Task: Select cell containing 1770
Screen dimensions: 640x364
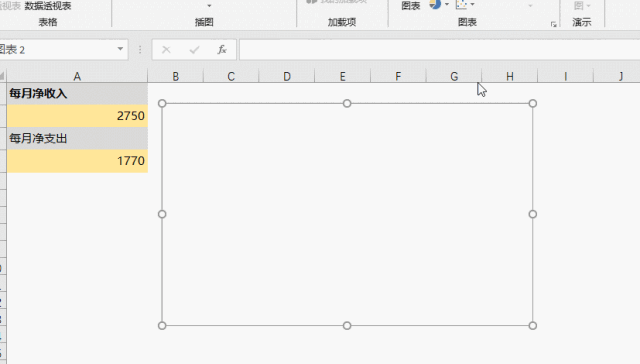Action: click(77, 161)
